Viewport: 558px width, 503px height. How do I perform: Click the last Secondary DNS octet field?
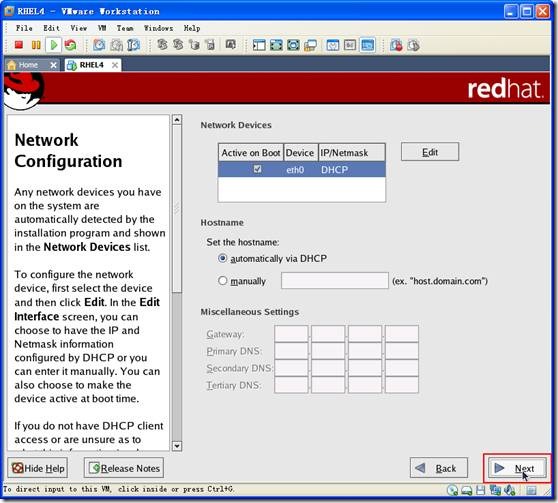pos(402,368)
